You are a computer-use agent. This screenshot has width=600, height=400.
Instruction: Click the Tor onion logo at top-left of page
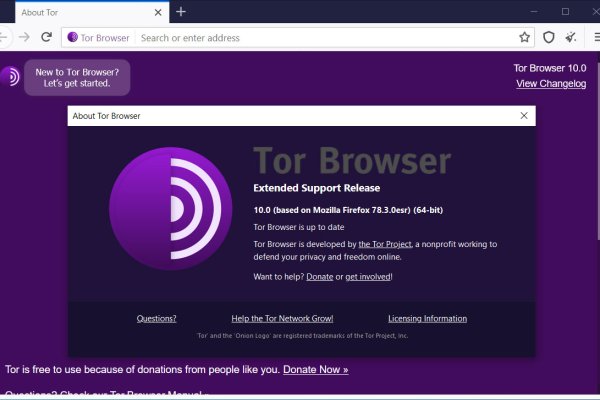coord(10,77)
